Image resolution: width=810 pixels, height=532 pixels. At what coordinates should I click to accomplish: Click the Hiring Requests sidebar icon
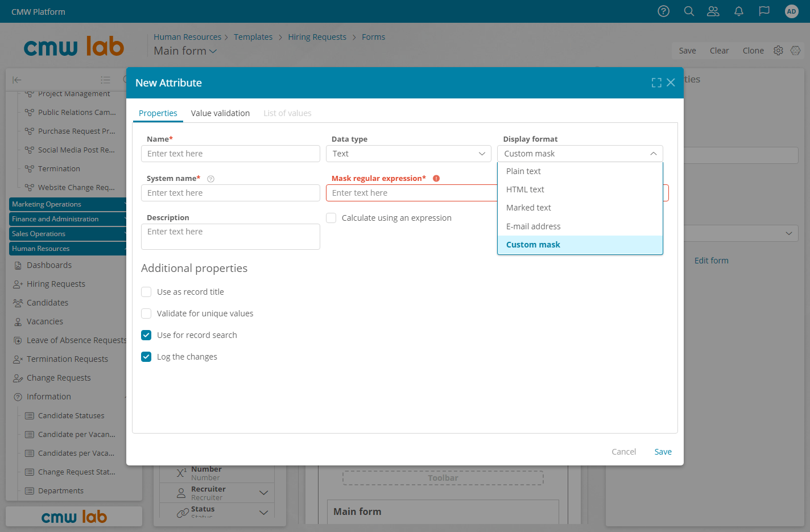(x=18, y=284)
